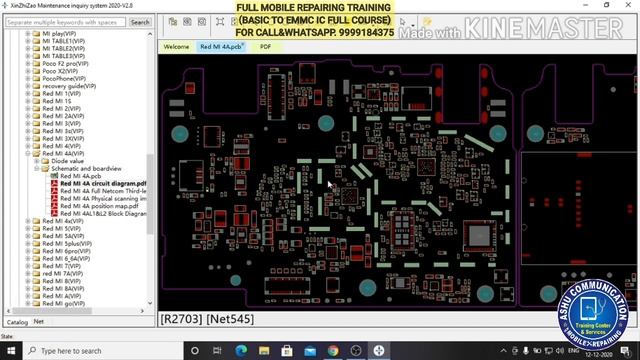Click the Search button
The width and height of the screenshot is (640, 360).
click(x=140, y=22)
